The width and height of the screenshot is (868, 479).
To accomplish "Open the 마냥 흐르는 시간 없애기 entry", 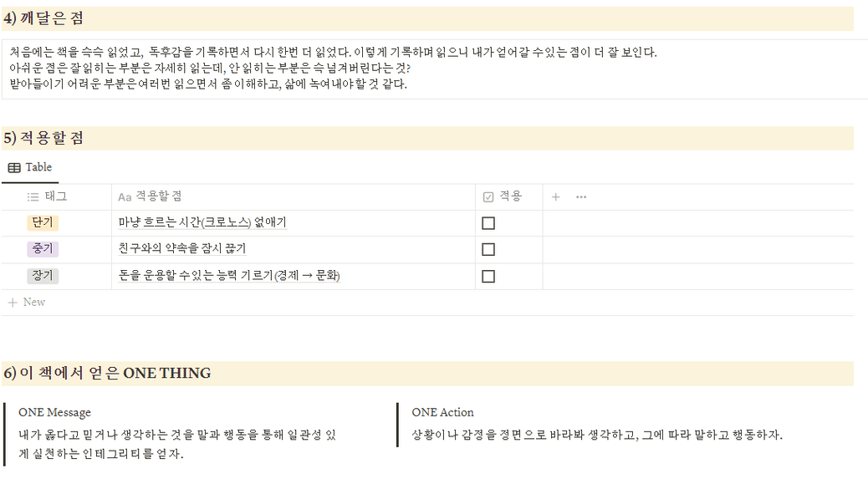I will point(202,222).
